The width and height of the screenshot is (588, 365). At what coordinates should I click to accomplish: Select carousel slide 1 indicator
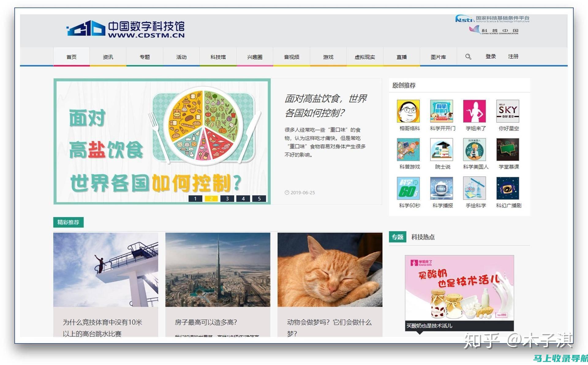(x=195, y=199)
